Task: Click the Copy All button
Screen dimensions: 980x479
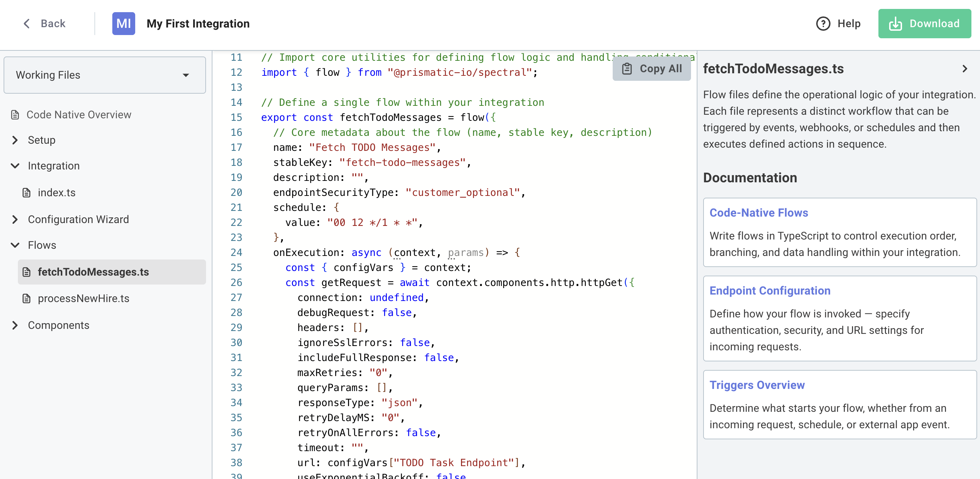Action: click(x=651, y=68)
